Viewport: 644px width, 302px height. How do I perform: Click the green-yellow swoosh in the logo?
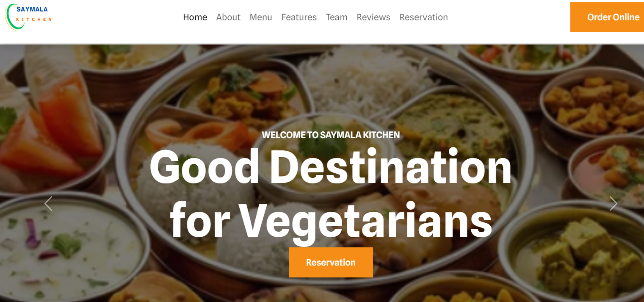coord(13,17)
